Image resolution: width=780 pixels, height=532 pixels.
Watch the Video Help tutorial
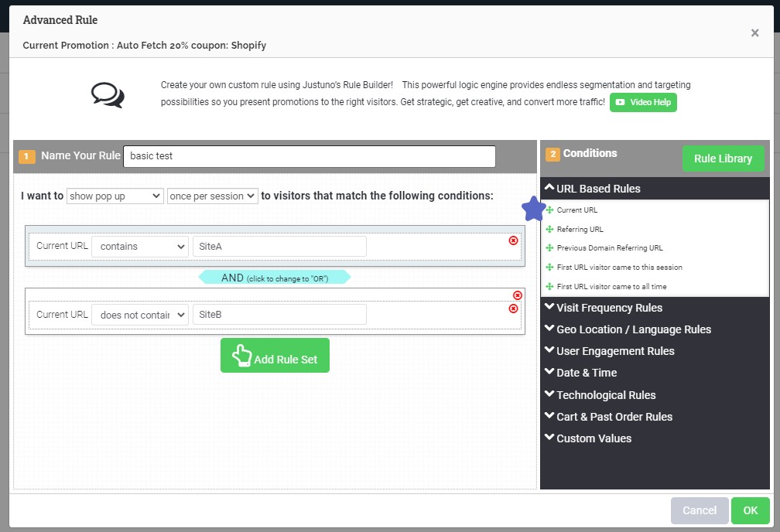pos(643,102)
